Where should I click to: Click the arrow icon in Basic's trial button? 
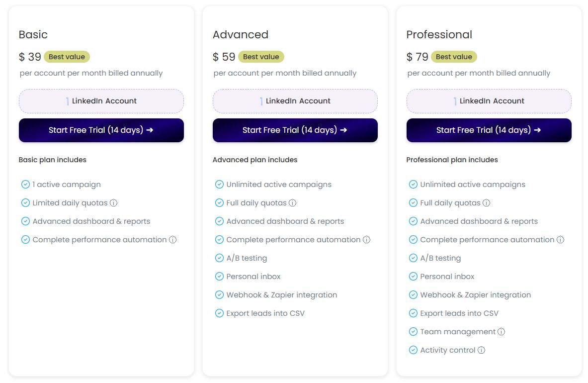point(150,130)
